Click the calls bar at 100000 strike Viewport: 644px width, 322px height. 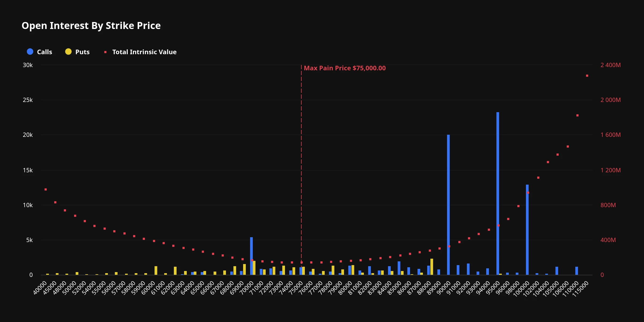527,230
